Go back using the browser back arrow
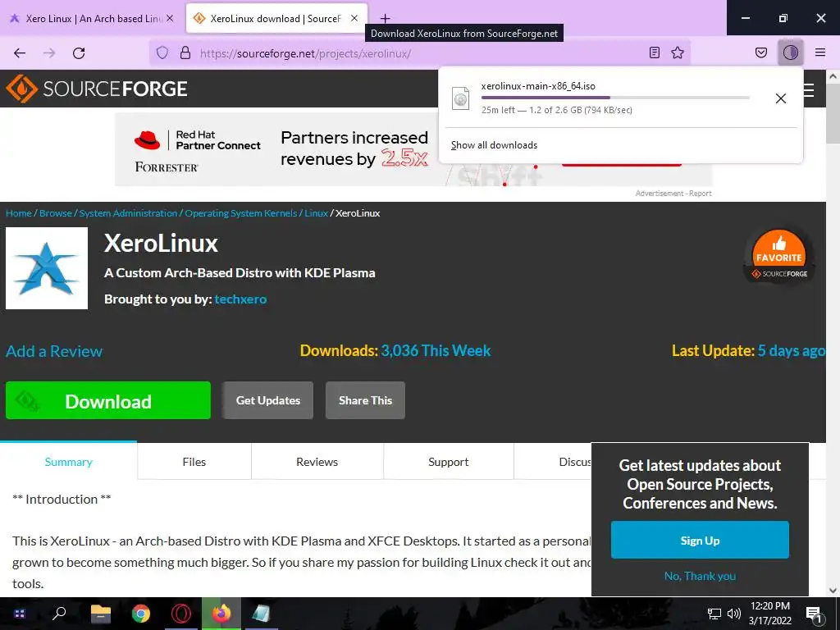840x630 pixels. click(20, 53)
